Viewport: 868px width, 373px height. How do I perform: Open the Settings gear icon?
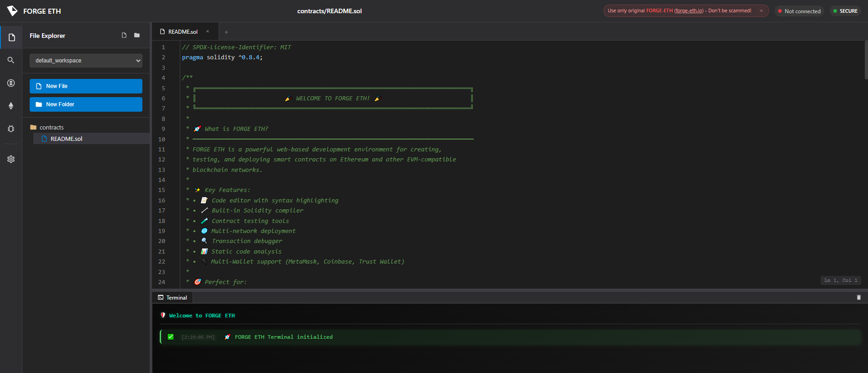tap(11, 159)
